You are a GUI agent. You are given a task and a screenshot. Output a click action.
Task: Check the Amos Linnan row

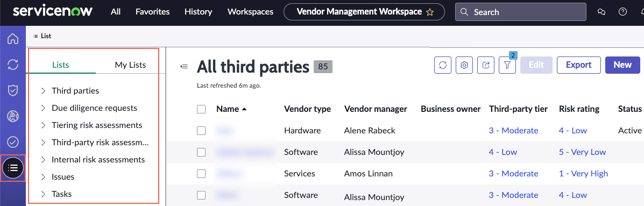[201, 174]
